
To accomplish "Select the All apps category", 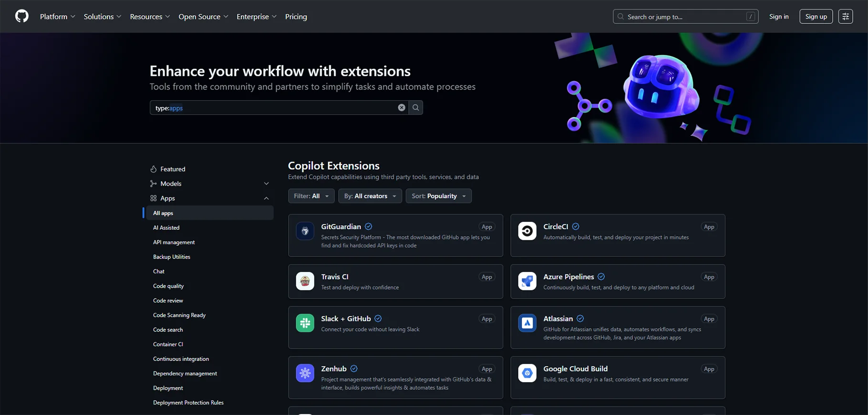I will (209, 213).
